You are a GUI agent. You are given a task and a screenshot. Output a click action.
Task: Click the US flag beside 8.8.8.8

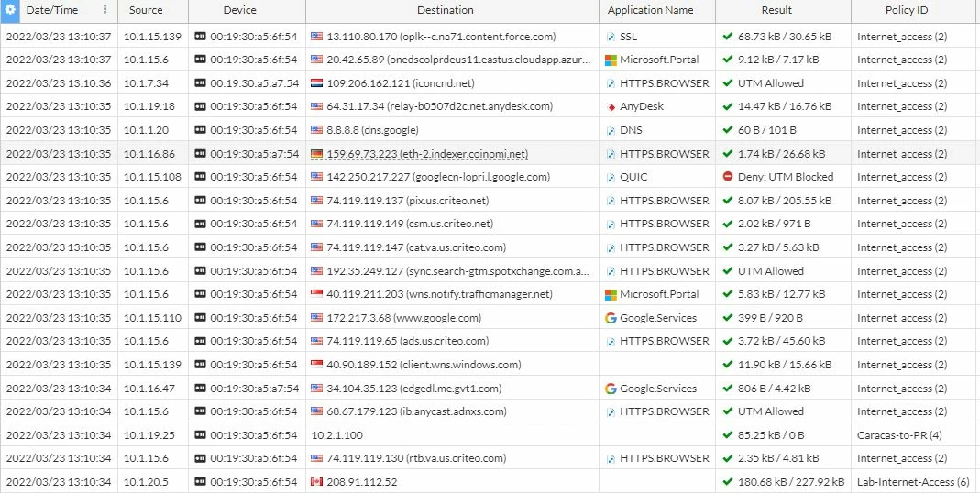tap(317, 130)
